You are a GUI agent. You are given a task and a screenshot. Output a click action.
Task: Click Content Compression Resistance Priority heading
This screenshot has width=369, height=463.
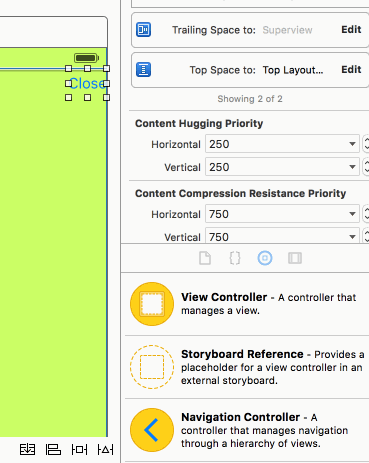click(x=241, y=193)
